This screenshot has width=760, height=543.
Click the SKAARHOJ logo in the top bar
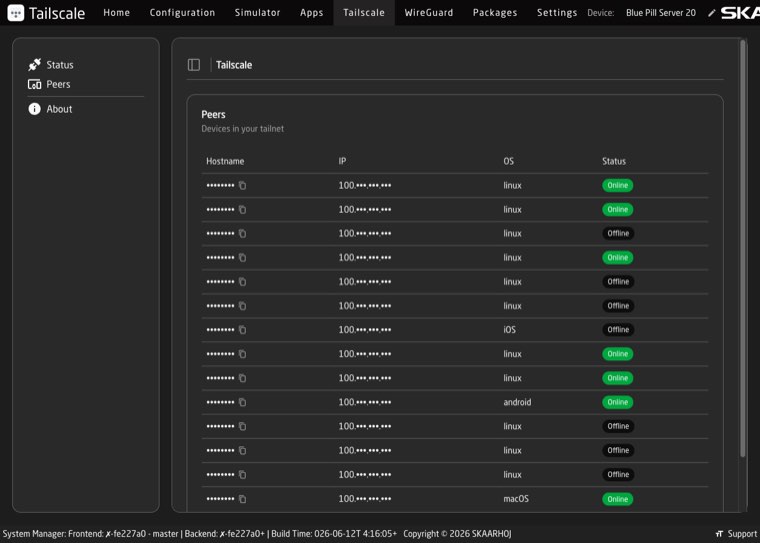[740, 13]
